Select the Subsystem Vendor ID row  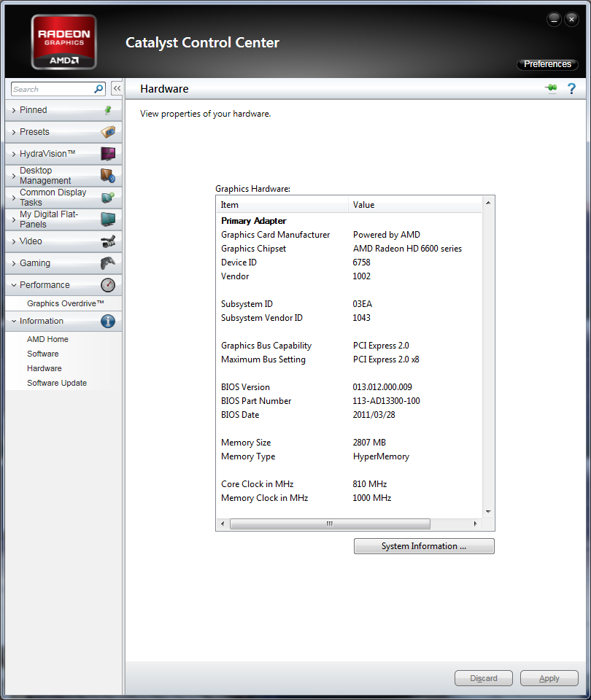(349, 318)
